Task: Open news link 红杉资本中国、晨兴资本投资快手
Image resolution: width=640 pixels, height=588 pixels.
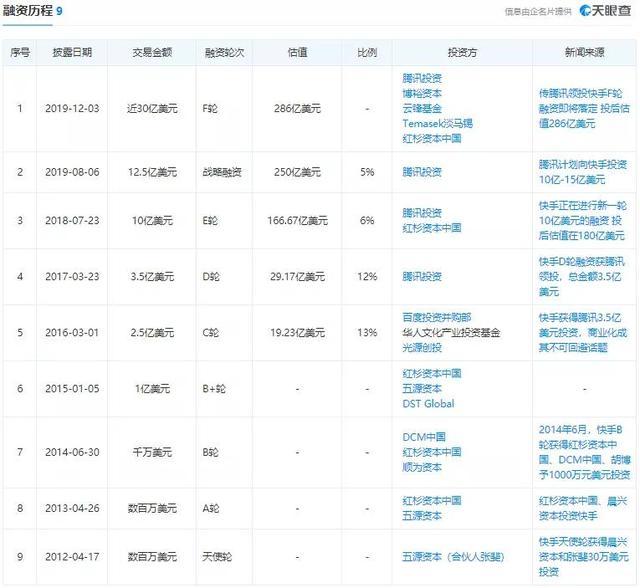Action: (582, 508)
